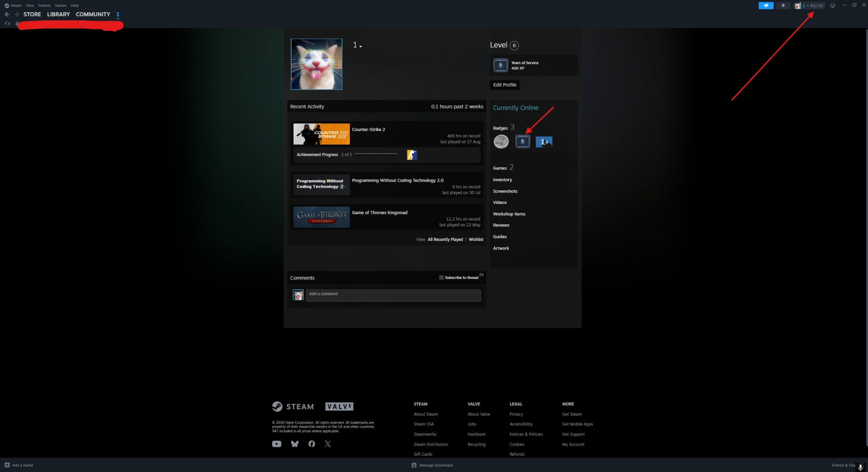
Task: Open the blue 1+ badge
Action: point(544,142)
